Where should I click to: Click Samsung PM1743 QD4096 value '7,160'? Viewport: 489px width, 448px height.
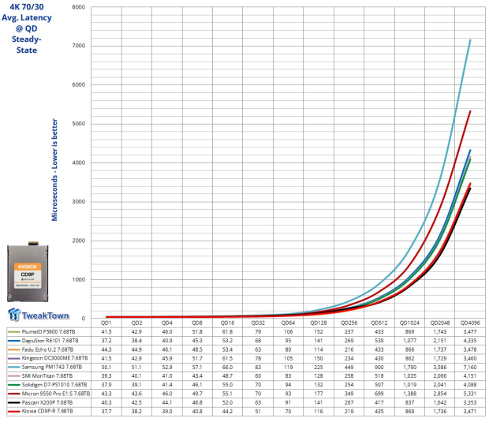(470, 368)
